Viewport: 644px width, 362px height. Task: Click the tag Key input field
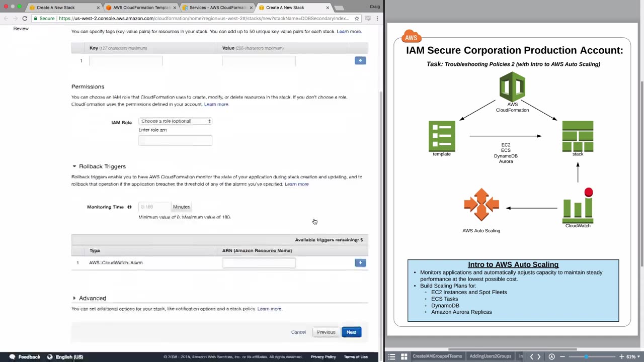(x=126, y=61)
